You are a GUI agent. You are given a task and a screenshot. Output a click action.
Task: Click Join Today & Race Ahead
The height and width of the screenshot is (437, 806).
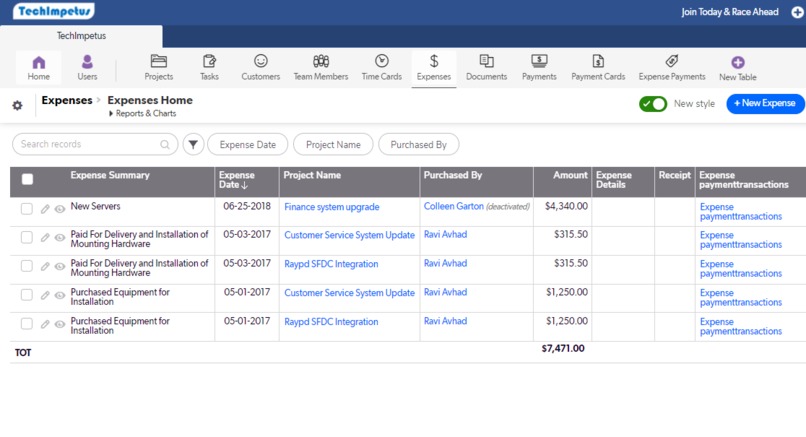click(x=730, y=12)
